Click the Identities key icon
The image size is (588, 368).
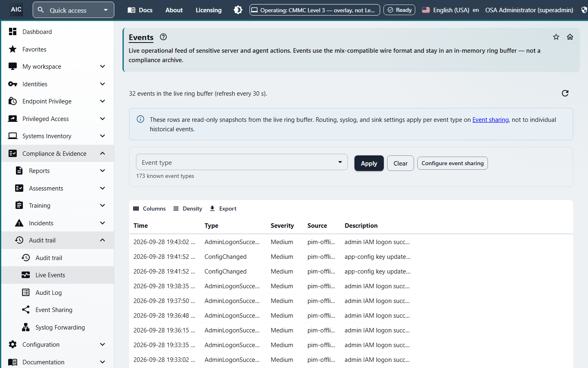pos(13,84)
